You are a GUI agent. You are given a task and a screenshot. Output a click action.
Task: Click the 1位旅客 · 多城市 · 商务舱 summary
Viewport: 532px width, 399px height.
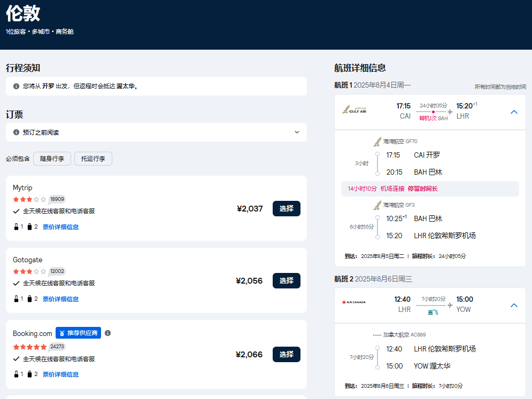pyautogui.click(x=40, y=32)
